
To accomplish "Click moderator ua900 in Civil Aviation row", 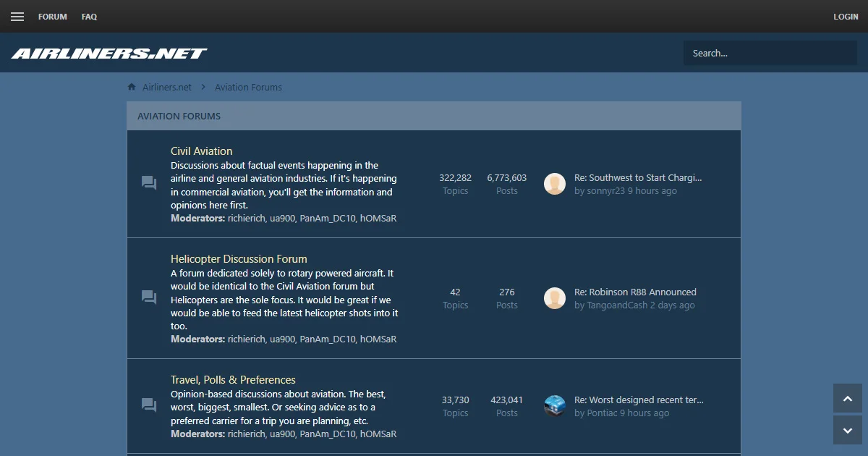I will [283, 218].
